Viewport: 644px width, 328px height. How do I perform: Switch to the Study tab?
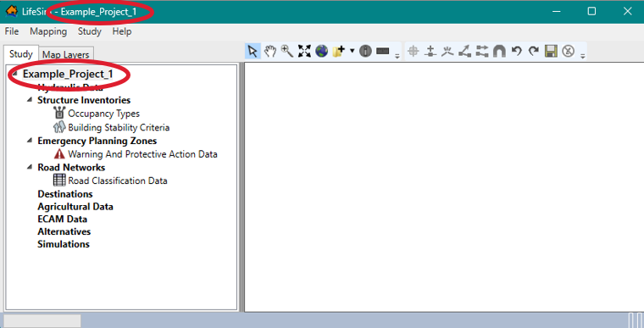click(x=21, y=54)
